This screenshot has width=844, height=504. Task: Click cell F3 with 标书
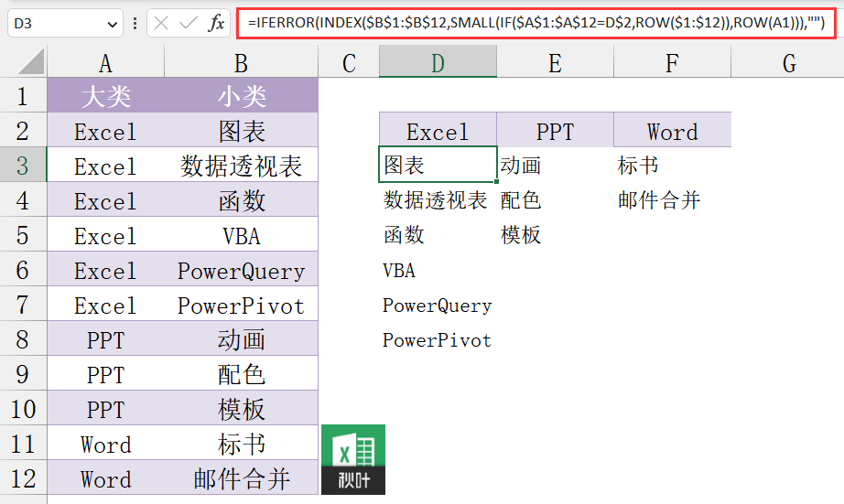672,165
